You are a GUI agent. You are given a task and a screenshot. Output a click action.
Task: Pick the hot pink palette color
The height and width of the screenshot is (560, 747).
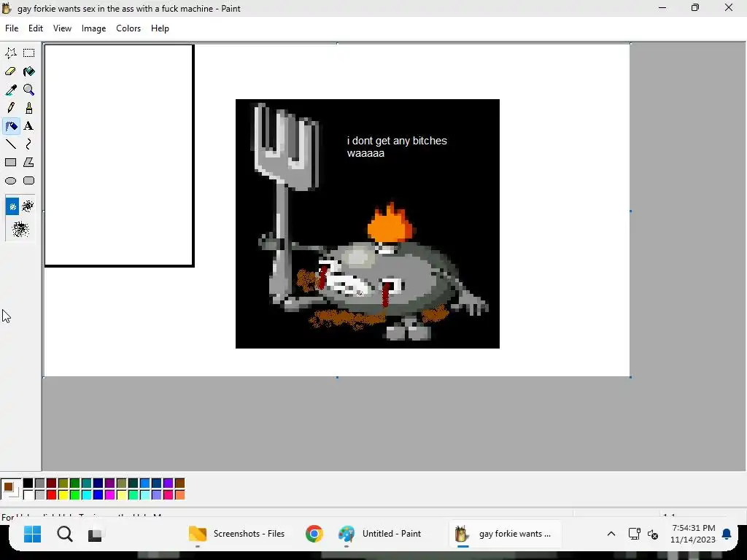click(x=169, y=495)
